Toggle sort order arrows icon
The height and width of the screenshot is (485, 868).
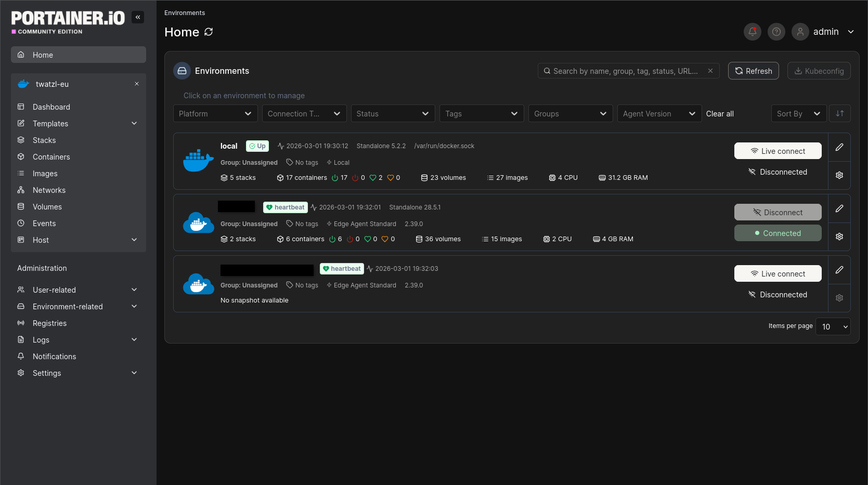[x=839, y=113]
